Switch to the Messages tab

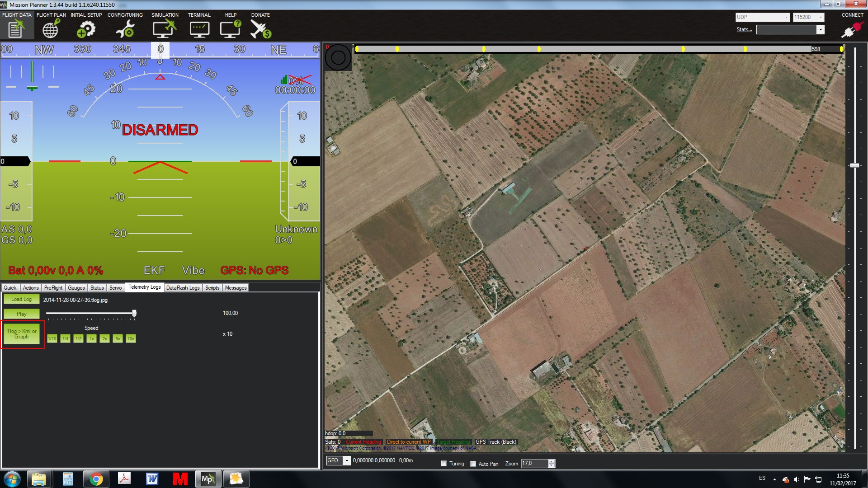point(236,288)
